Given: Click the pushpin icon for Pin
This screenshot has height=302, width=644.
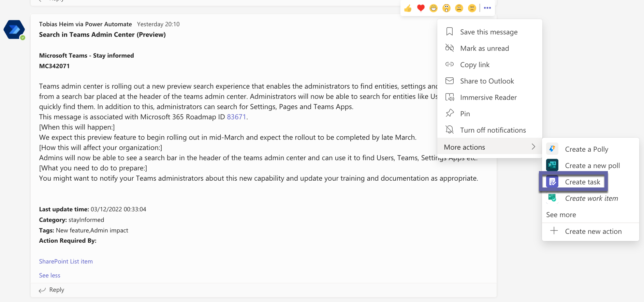Looking at the screenshot, I should tap(450, 113).
